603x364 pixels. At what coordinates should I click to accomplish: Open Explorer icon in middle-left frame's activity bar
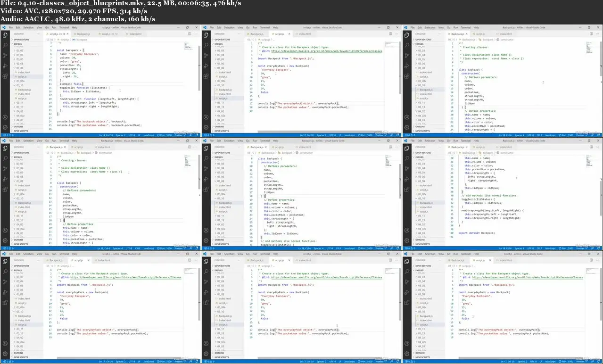[5, 148]
